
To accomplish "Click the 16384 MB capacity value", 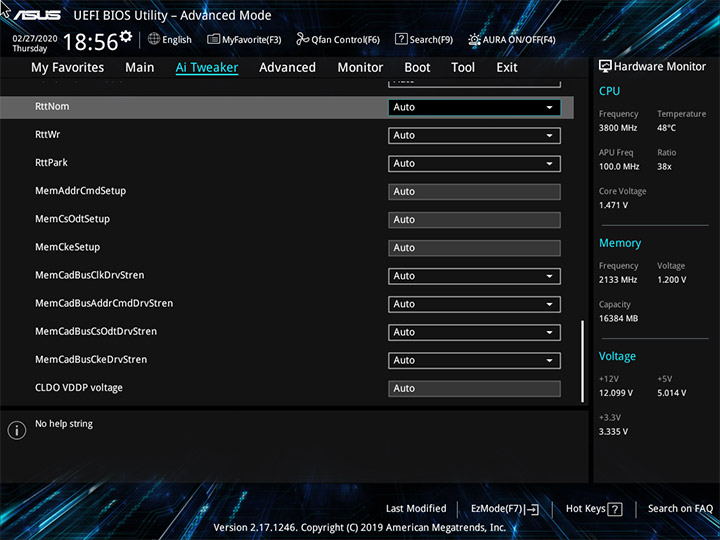I will [x=618, y=318].
